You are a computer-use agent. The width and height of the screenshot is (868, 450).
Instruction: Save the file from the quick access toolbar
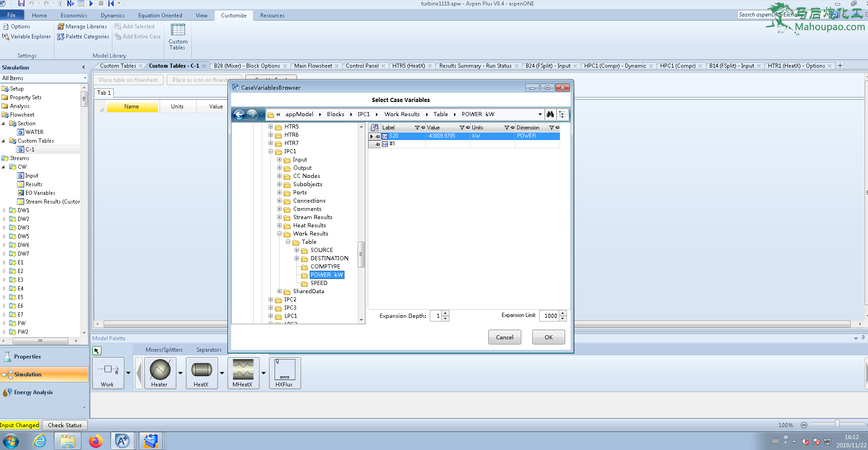21,4
